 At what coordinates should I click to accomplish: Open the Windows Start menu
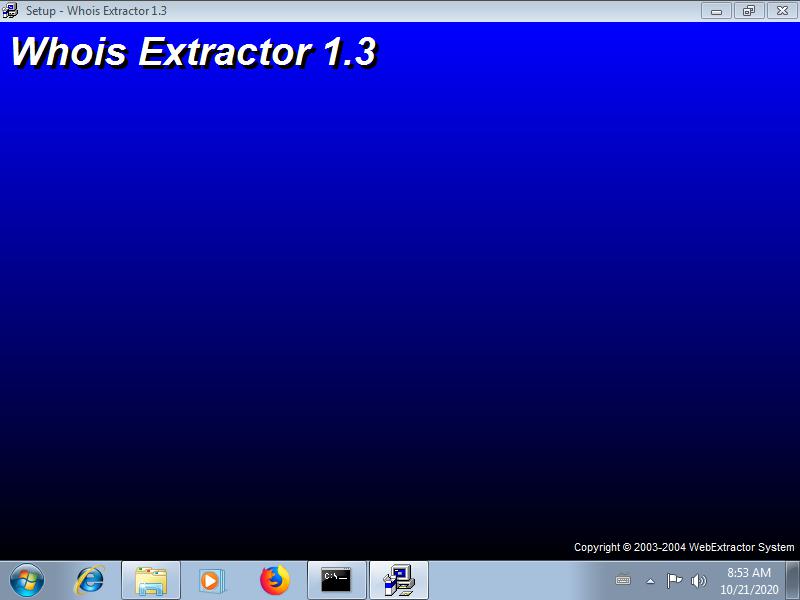coord(27,581)
